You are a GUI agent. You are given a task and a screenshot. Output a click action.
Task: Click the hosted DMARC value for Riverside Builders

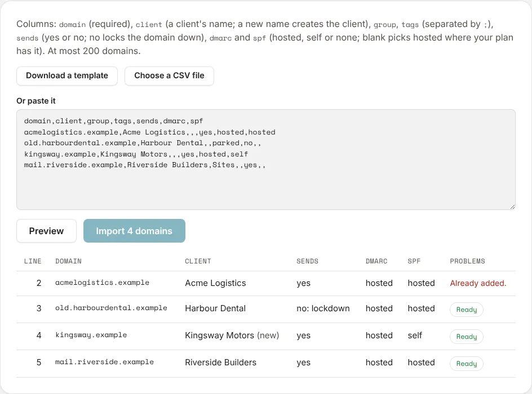point(379,362)
